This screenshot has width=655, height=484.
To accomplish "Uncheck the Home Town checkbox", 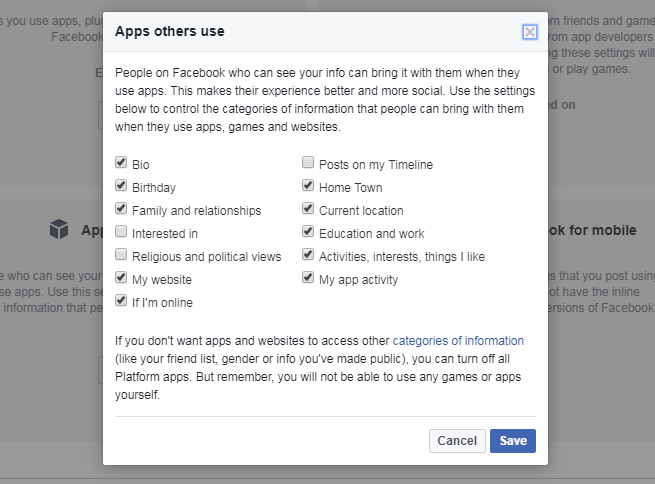I will click(x=308, y=185).
